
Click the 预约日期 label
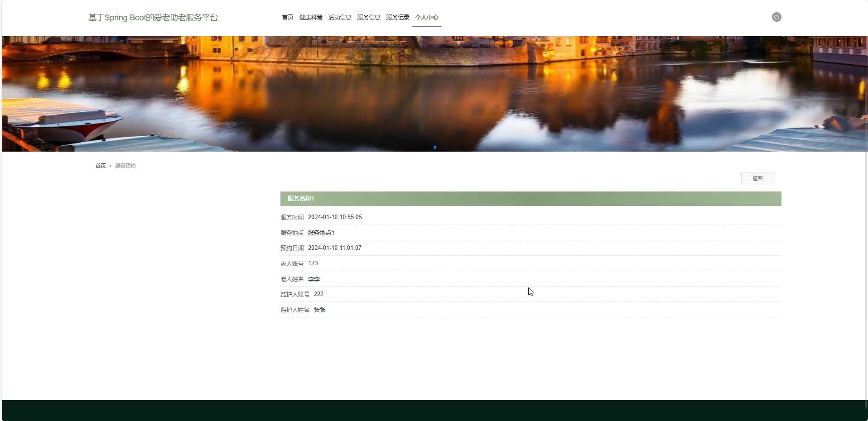(x=292, y=248)
